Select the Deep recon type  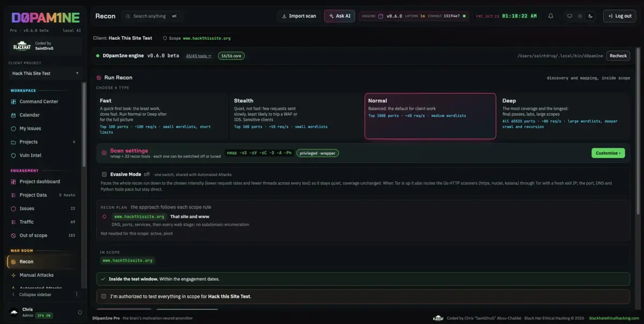click(x=565, y=116)
